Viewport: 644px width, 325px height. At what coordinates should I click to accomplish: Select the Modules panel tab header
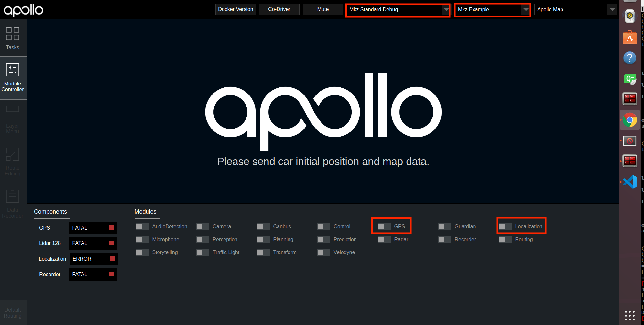coord(145,212)
